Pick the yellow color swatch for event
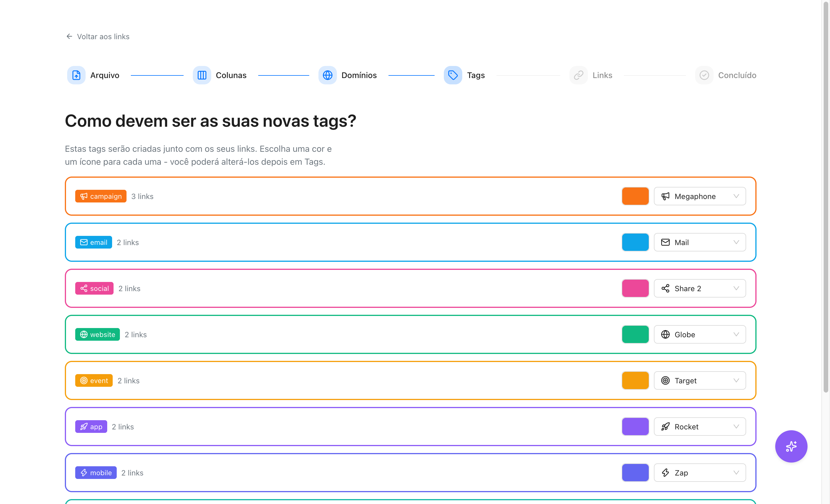830x504 pixels. click(x=635, y=380)
